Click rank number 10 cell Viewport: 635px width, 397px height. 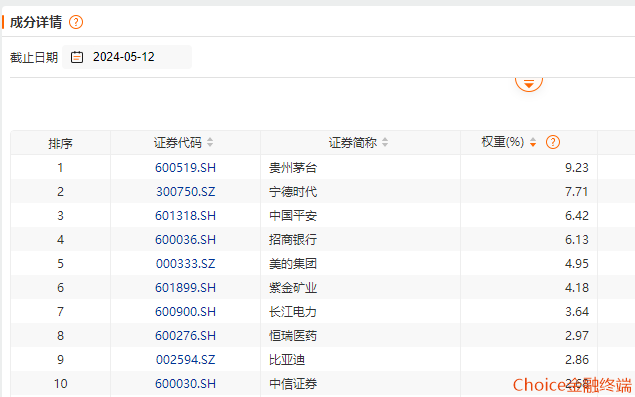60,384
